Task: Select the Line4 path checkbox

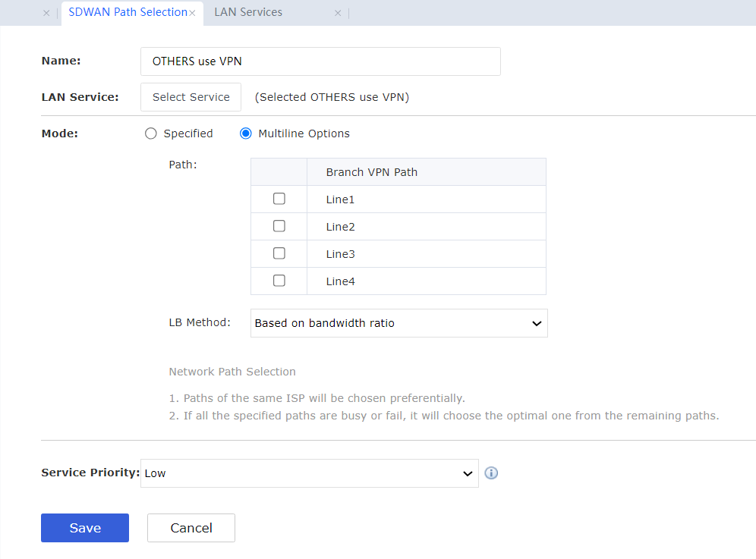Action: [279, 281]
